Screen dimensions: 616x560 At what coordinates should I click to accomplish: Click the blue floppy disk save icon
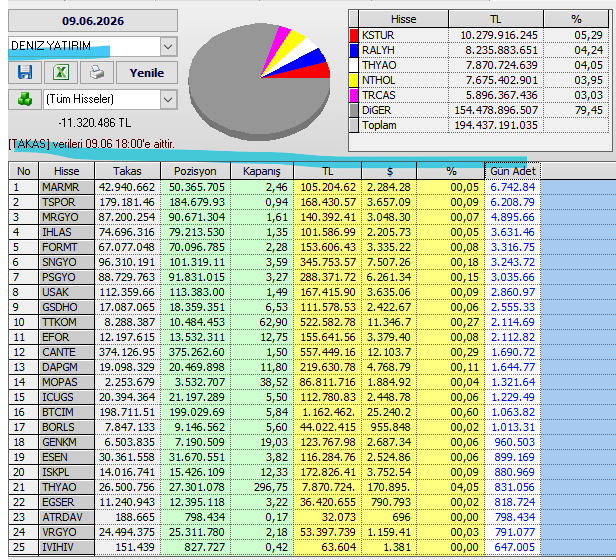25,73
